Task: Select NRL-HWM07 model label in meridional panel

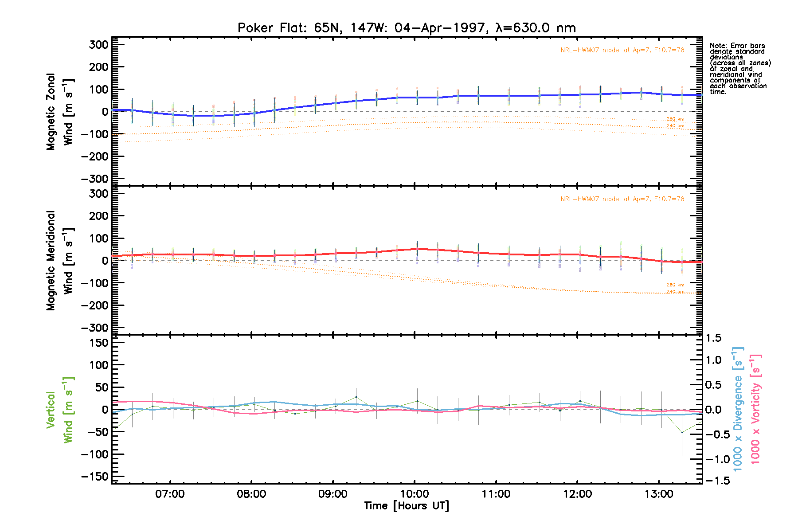Action: tap(622, 199)
